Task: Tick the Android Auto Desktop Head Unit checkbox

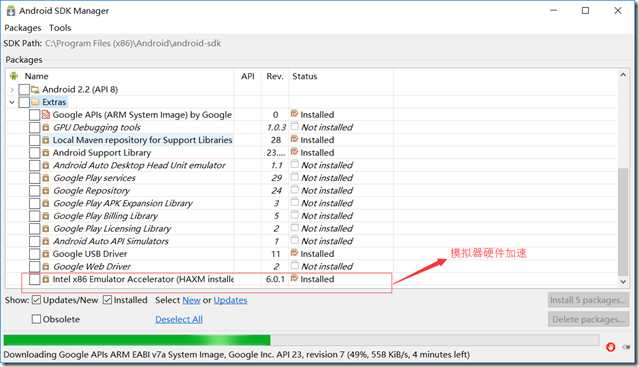Action: click(35, 165)
